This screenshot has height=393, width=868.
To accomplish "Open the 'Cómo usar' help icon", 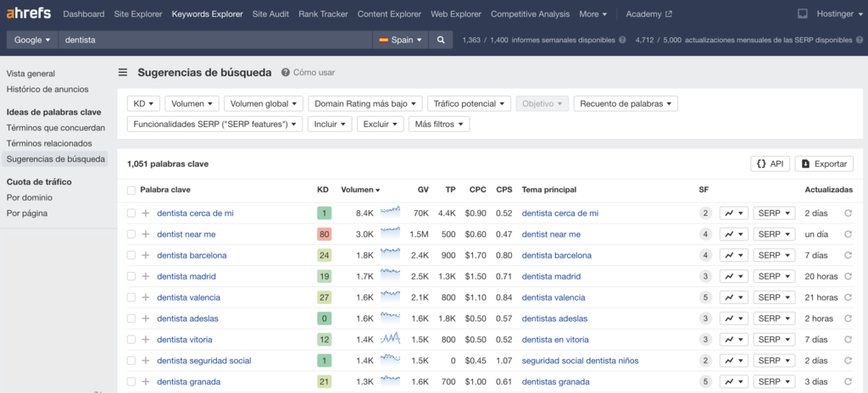I will [x=286, y=73].
